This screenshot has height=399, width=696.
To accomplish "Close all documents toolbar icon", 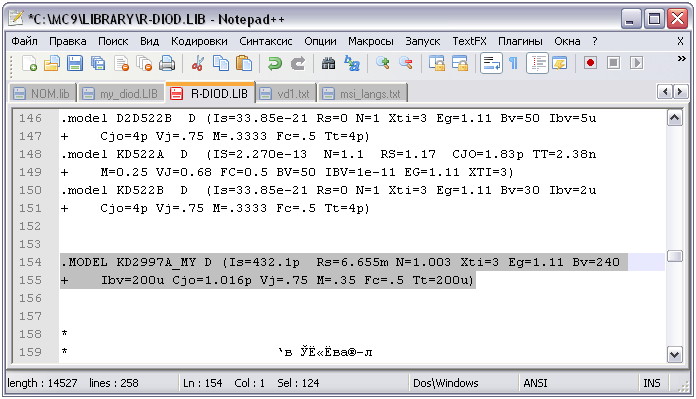I will coord(144,63).
